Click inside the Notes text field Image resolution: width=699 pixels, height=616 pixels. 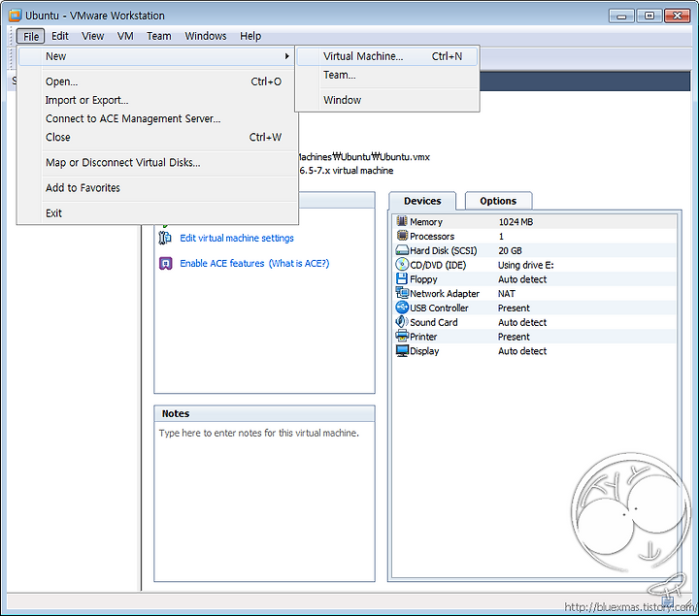(x=264, y=502)
